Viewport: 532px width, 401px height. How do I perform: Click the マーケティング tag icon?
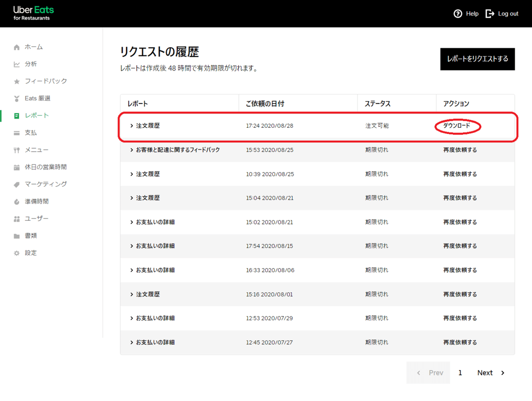coord(17,185)
